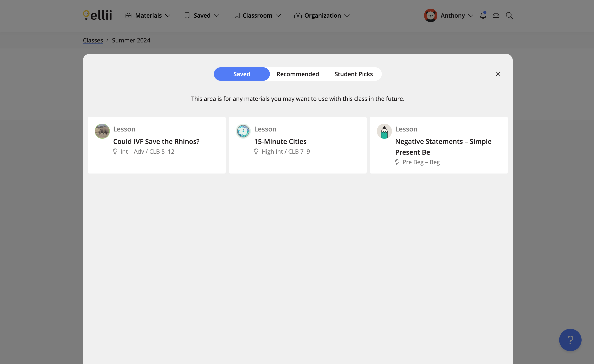
Task: Select the blue Saved tab in the panel
Action: 241,74
